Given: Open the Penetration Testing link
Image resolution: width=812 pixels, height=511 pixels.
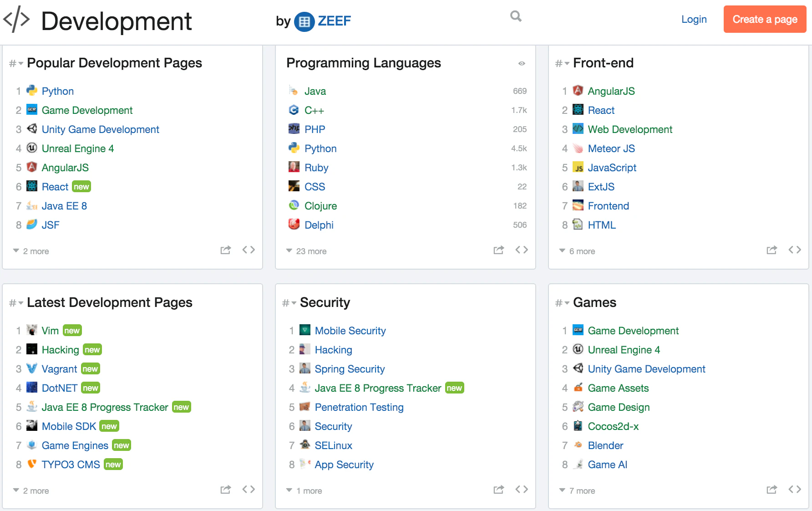Looking at the screenshot, I should pos(359,407).
